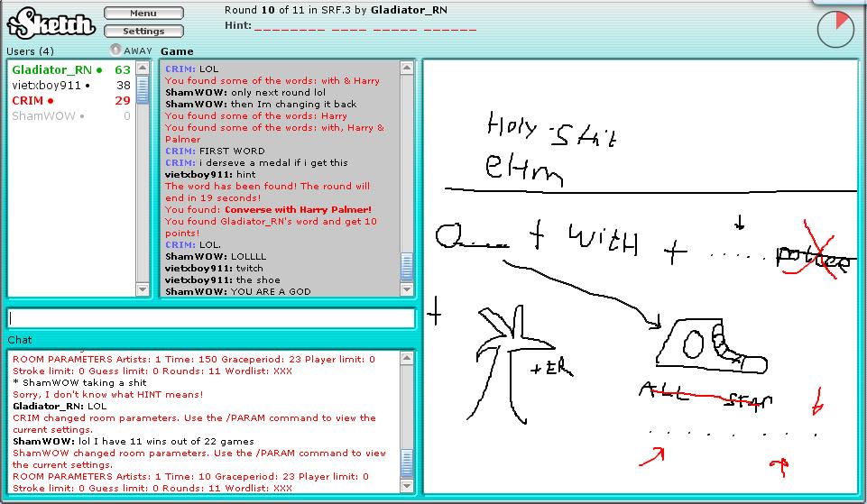Click Chat panel scroll up arrow

(x=407, y=358)
